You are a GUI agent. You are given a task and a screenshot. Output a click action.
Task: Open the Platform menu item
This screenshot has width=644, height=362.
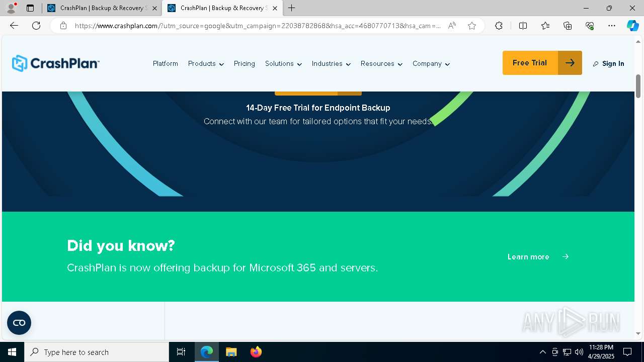coord(166,64)
